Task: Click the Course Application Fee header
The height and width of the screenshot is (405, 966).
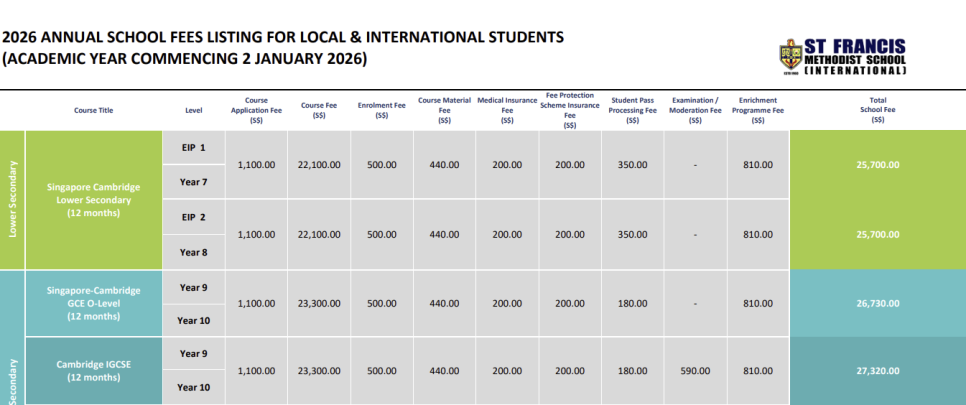Action: point(256,110)
